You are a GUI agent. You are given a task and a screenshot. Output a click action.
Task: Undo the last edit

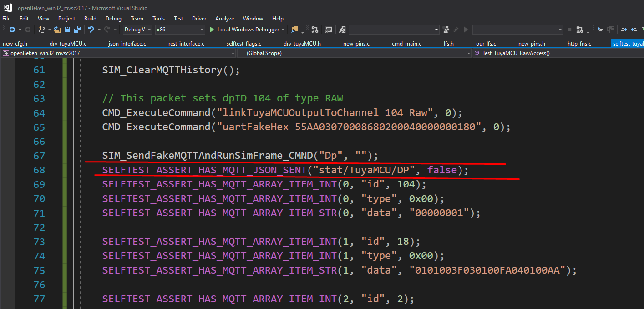click(x=91, y=30)
